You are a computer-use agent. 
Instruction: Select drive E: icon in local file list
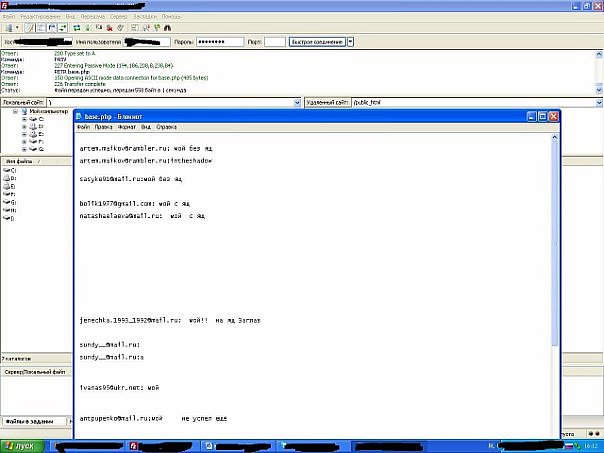[8, 186]
